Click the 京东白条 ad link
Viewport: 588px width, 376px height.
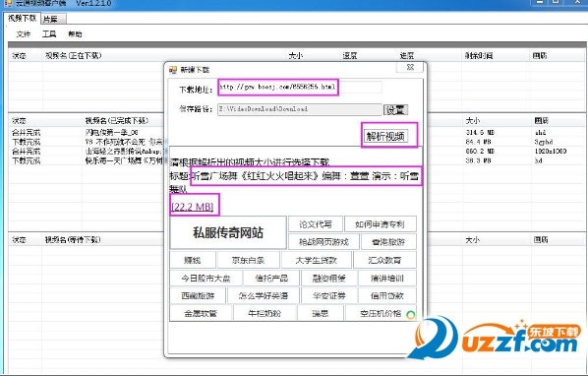click(x=248, y=260)
